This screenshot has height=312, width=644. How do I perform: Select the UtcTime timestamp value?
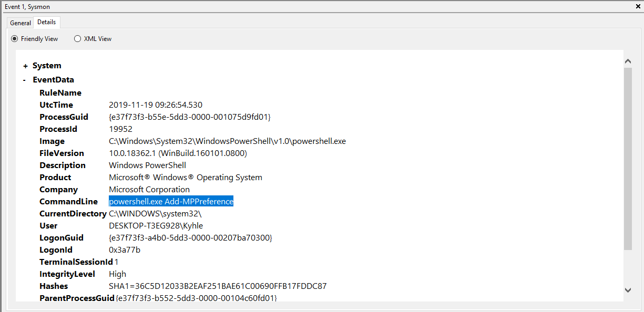click(x=155, y=105)
